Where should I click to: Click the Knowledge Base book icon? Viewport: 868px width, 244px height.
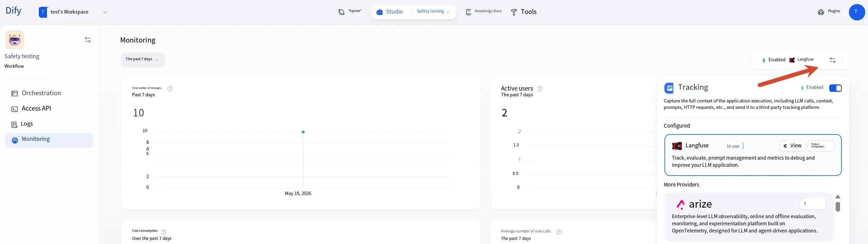coord(468,12)
